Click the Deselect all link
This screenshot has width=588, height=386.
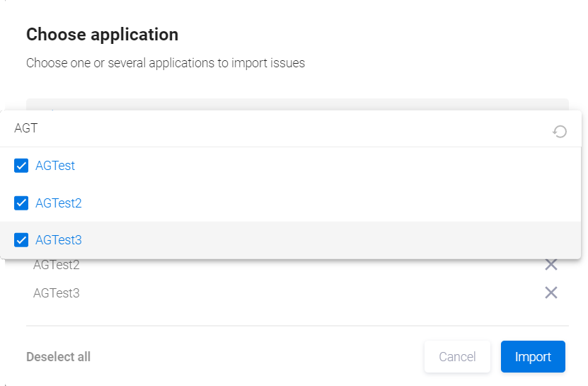58,357
